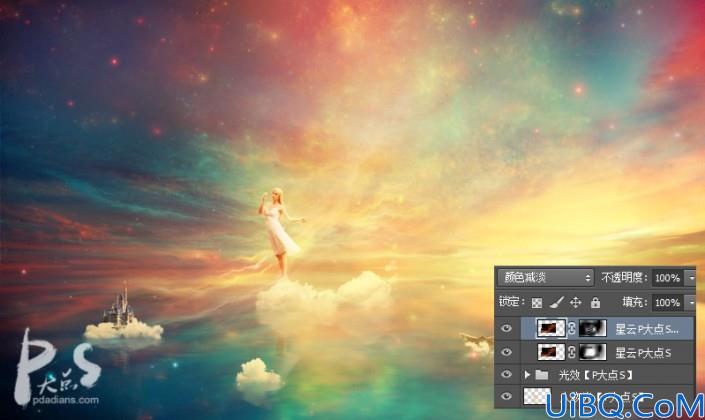
Task: Click mask link icon on second 星云P大点S layer
Action: coord(572,352)
